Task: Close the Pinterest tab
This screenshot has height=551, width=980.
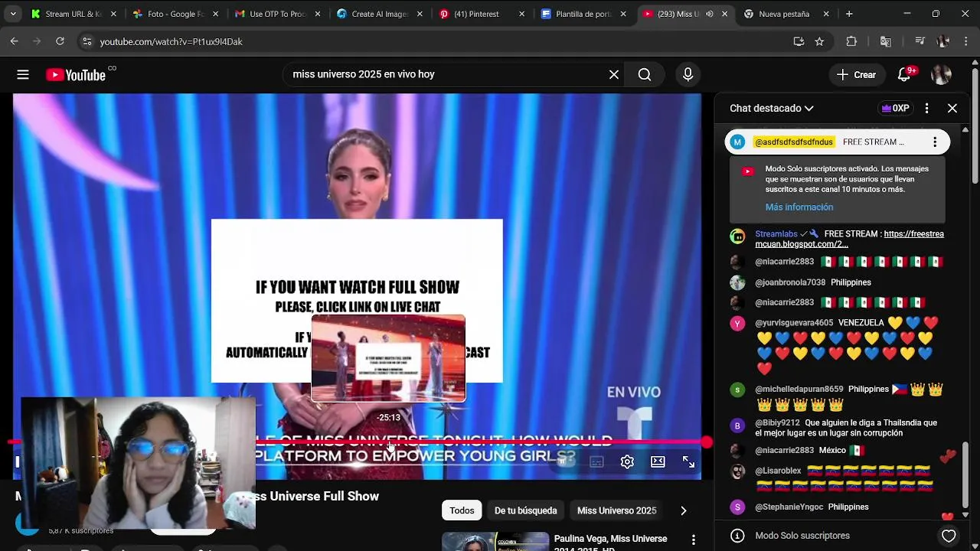Action: (522, 14)
